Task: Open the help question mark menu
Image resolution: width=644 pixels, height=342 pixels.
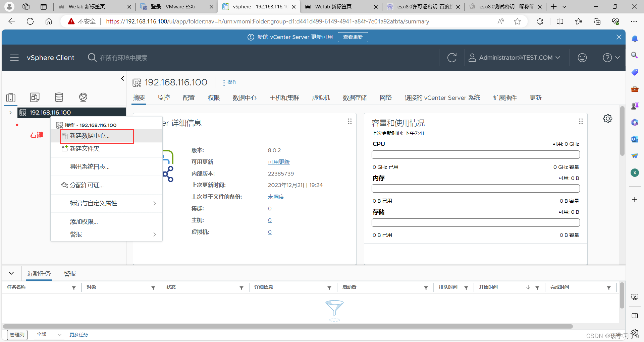Action: coord(611,58)
